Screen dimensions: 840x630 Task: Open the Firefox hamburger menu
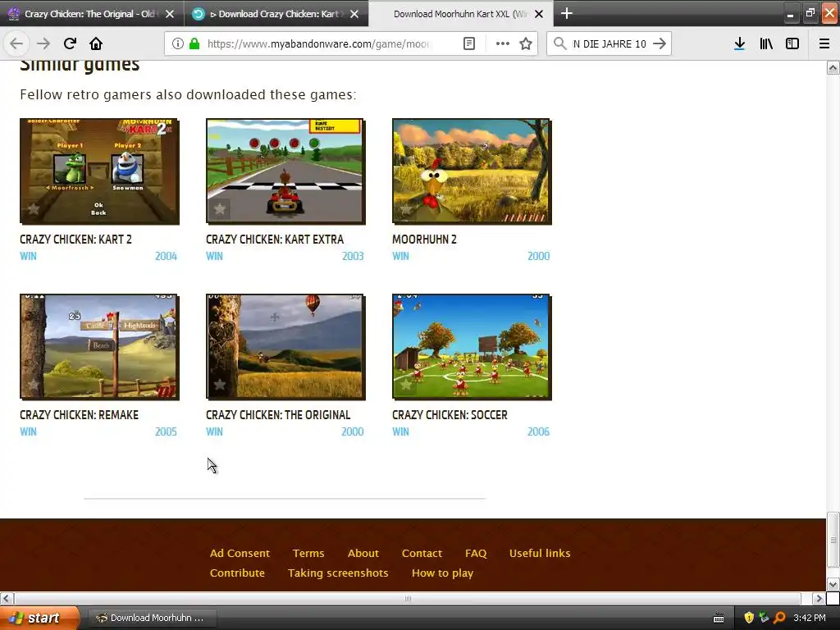[824, 43]
